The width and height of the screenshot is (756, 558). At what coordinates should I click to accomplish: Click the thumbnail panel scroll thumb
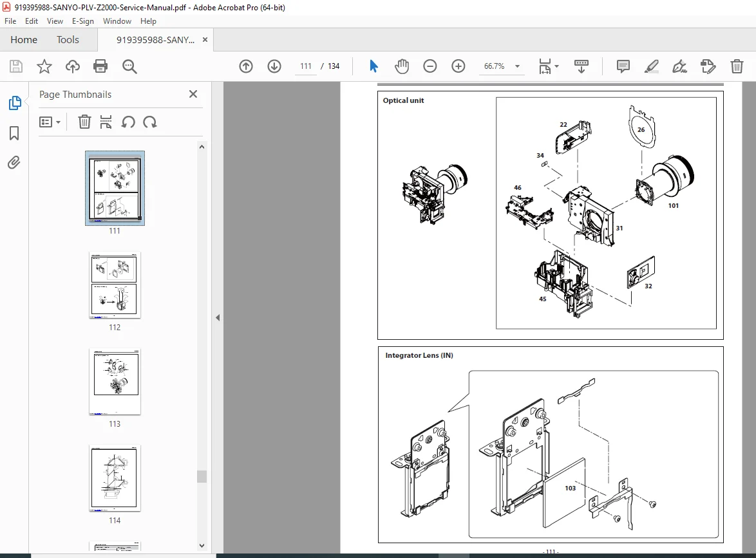point(202,476)
